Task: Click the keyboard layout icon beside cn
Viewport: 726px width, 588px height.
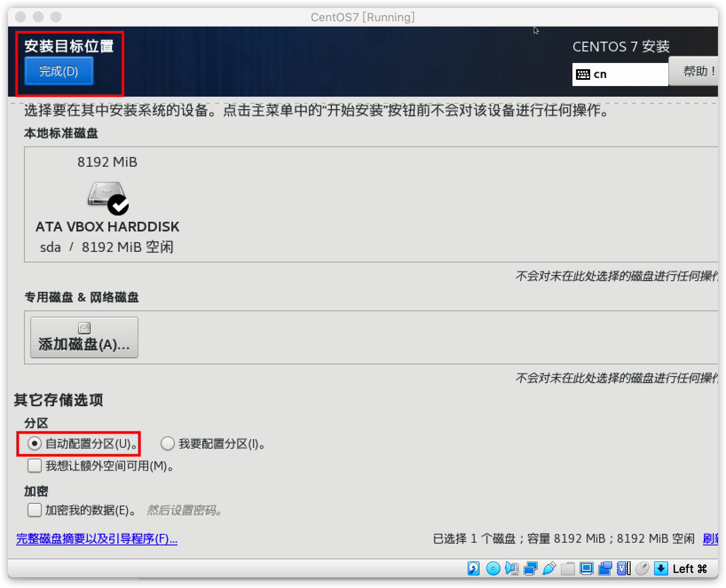Action: tap(583, 74)
